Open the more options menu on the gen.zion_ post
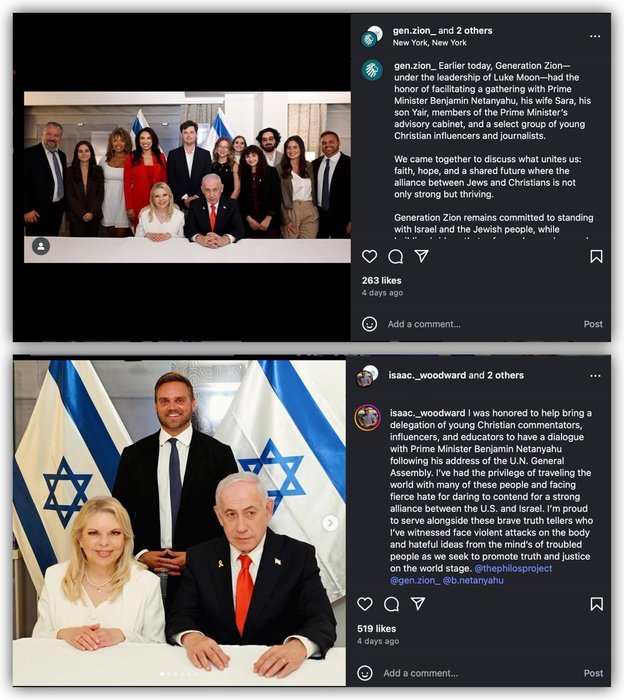624x700 pixels. pyautogui.click(x=595, y=36)
